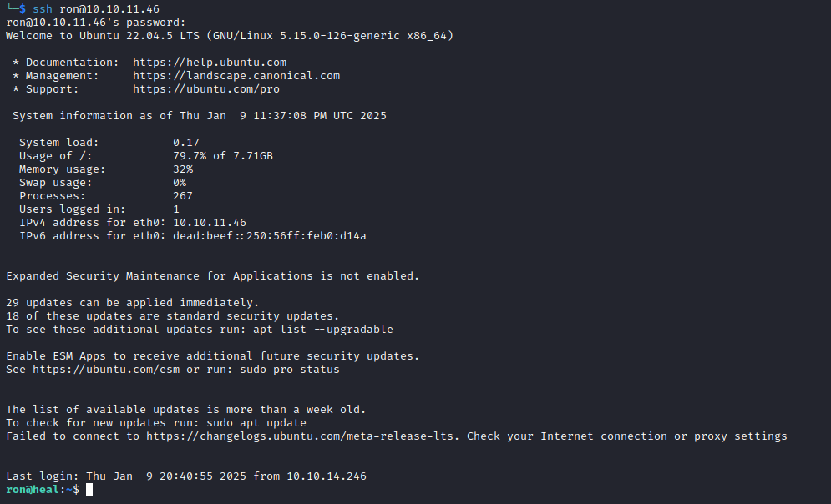The image size is (831, 504).
Task: Click the Welcome to Ubuntu 22.04.5 LTS line
Action: click(230, 36)
